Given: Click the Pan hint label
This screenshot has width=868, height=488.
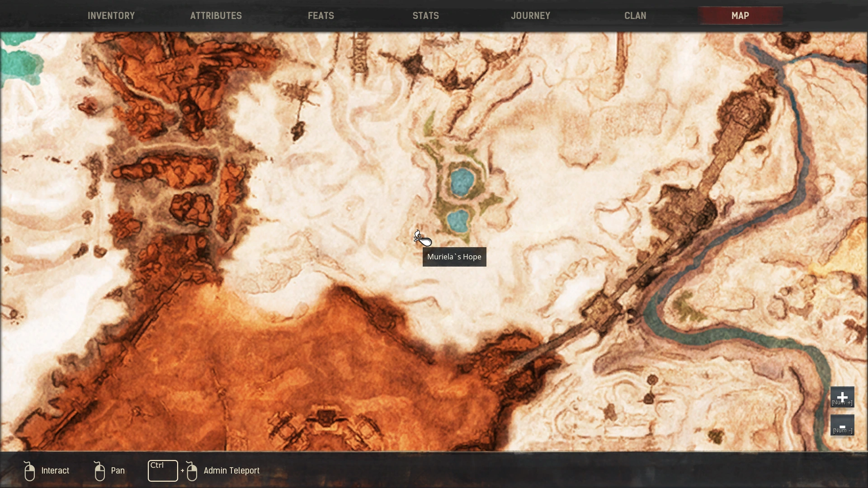Looking at the screenshot, I should [x=118, y=471].
